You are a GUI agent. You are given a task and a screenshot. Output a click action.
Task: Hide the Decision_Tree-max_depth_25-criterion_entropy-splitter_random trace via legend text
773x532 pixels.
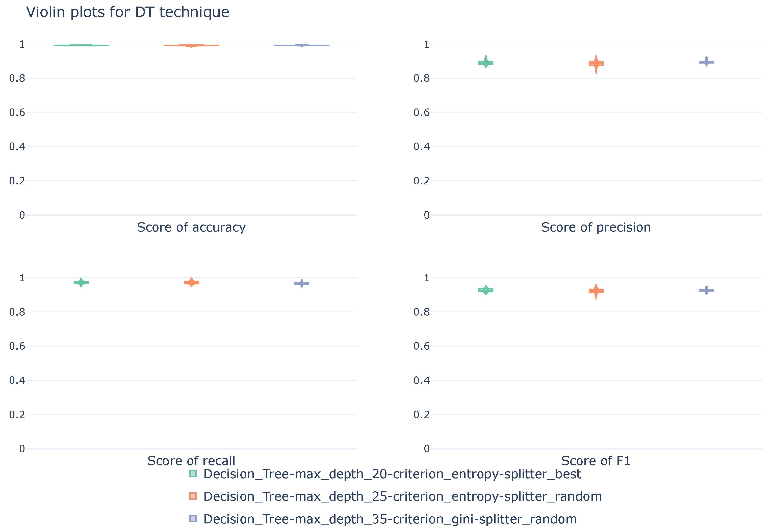(402, 496)
